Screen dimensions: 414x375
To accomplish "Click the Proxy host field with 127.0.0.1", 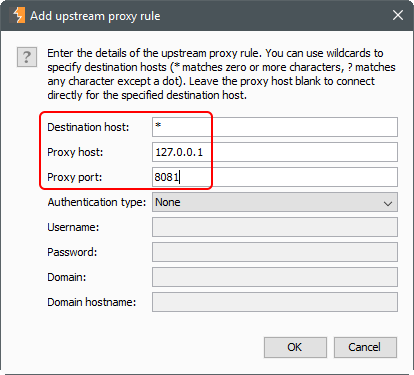I will click(275, 152).
